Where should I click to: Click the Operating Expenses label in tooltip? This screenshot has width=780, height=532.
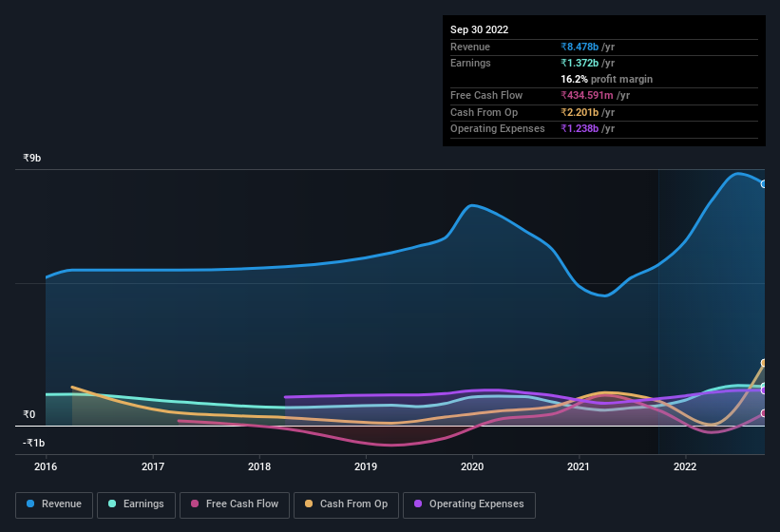coord(498,129)
